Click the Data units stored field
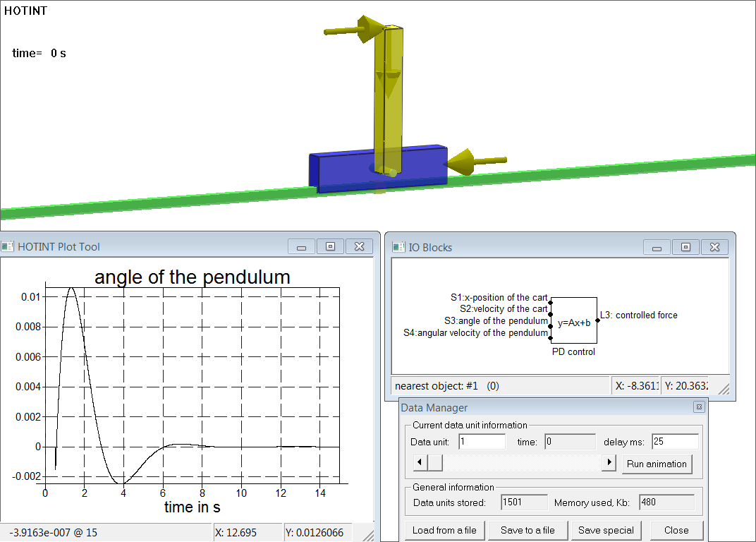This screenshot has width=756, height=542. click(x=523, y=502)
